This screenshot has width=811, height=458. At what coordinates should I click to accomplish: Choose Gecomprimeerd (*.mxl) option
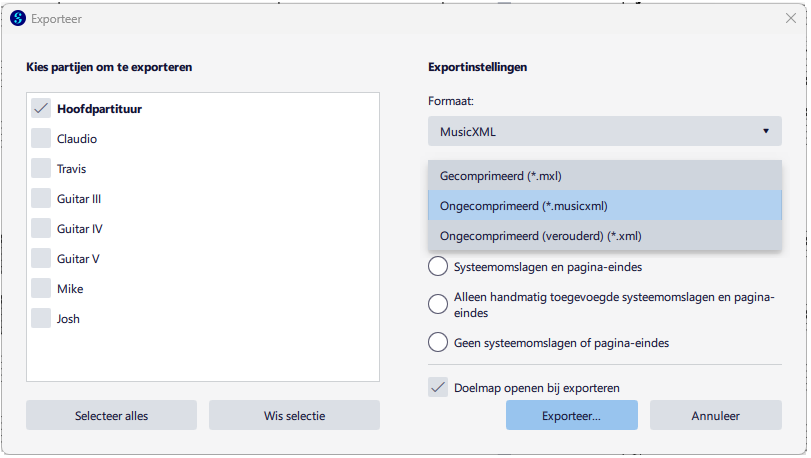(604, 176)
